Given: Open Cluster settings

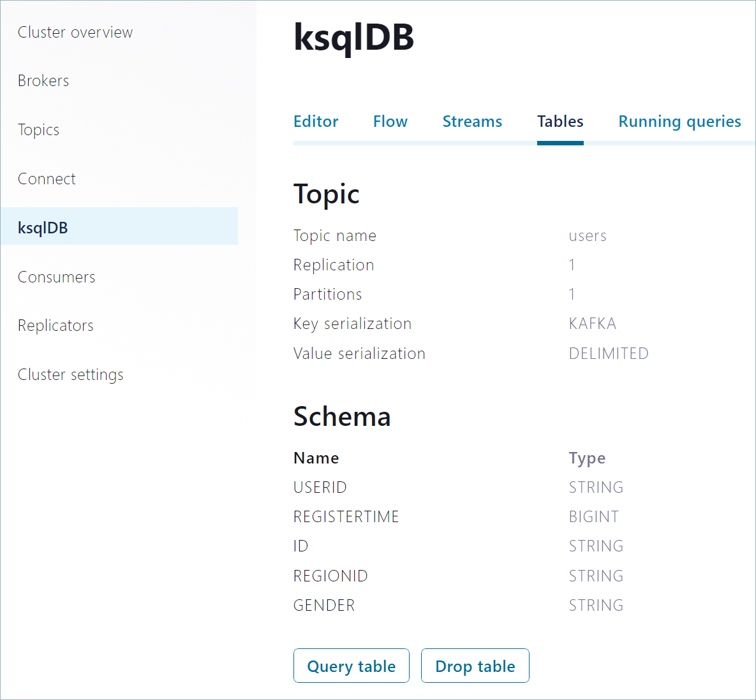Looking at the screenshot, I should [x=70, y=375].
